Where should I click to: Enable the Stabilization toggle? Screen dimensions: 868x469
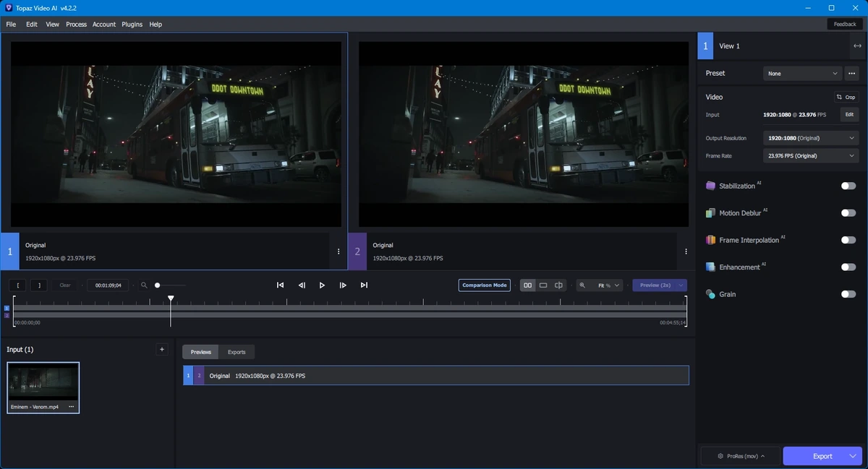click(x=848, y=186)
